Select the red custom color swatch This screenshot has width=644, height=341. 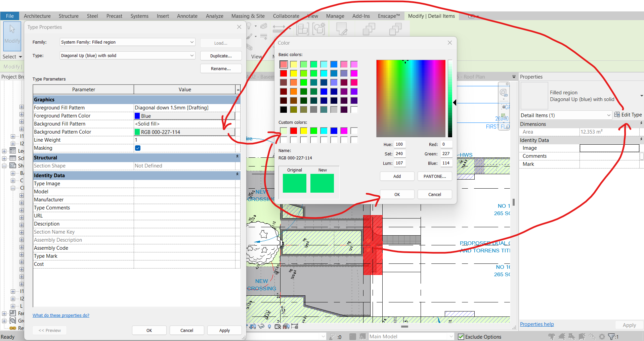tap(294, 131)
